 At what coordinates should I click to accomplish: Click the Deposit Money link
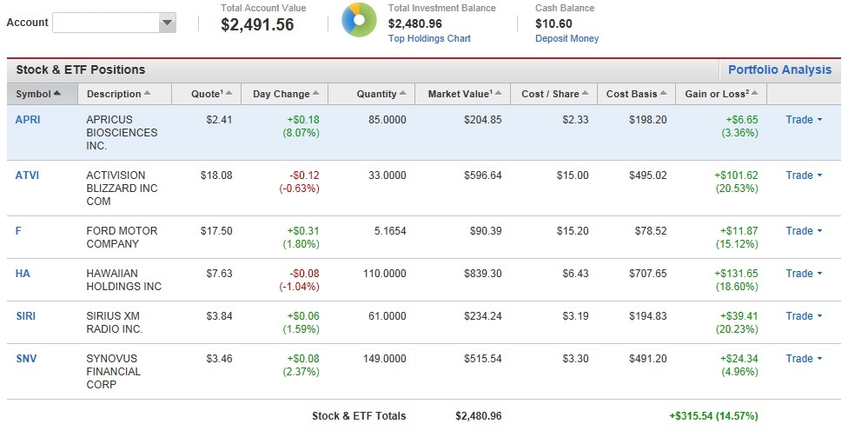(567, 38)
